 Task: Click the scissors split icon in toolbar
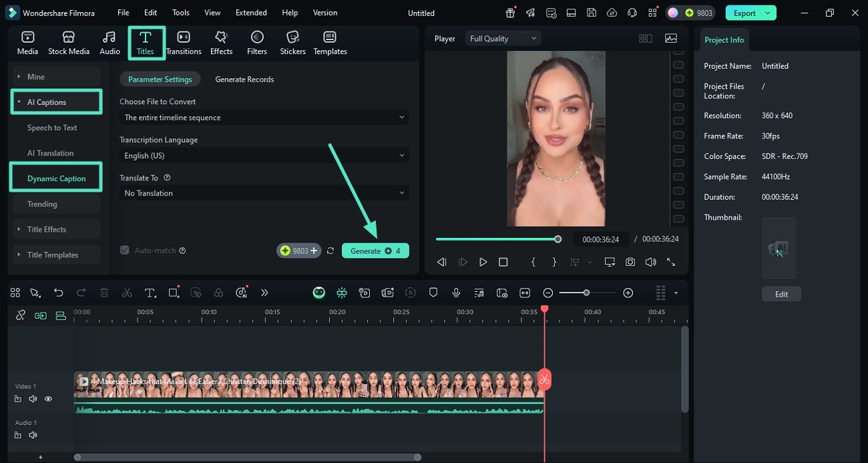(127, 293)
